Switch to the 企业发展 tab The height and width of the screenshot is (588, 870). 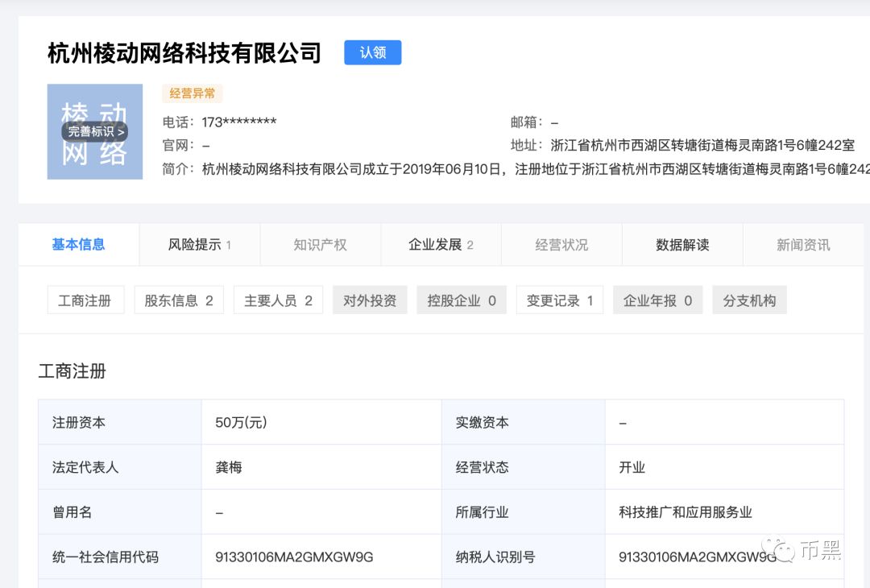[x=441, y=245]
